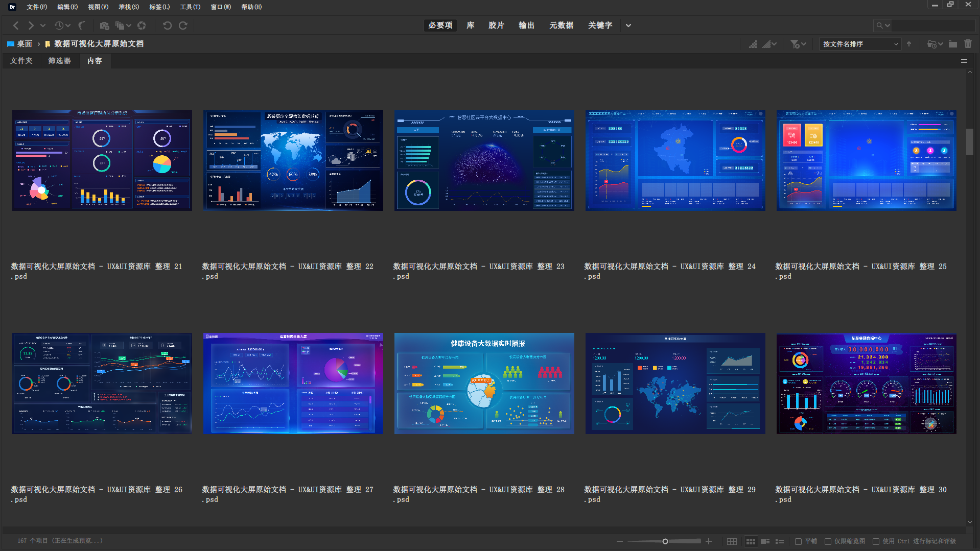Switch to thumbnails view
This screenshot has width=980, height=551.
(x=751, y=541)
